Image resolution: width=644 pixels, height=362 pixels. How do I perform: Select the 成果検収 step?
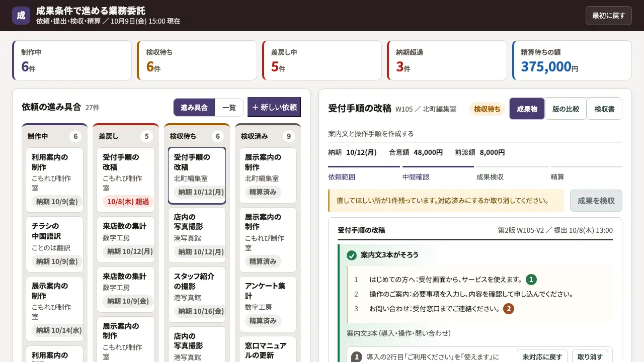[x=512, y=174]
